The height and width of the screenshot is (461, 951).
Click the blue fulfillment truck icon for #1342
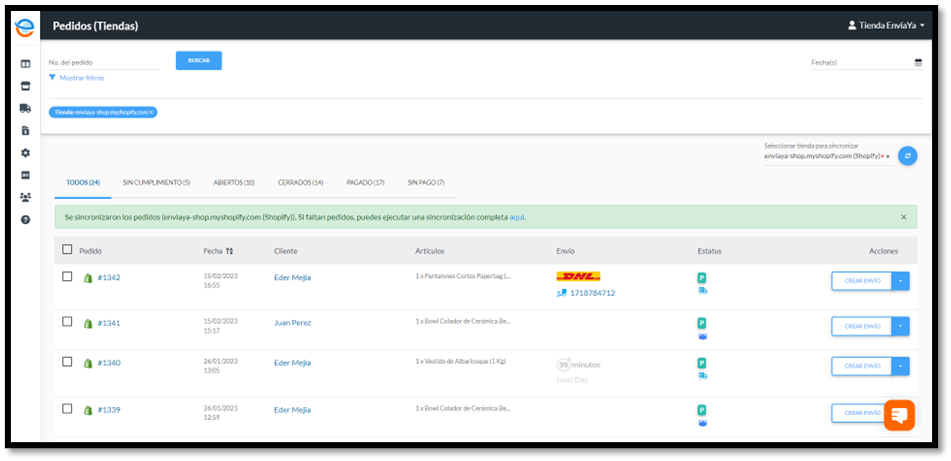(702, 291)
